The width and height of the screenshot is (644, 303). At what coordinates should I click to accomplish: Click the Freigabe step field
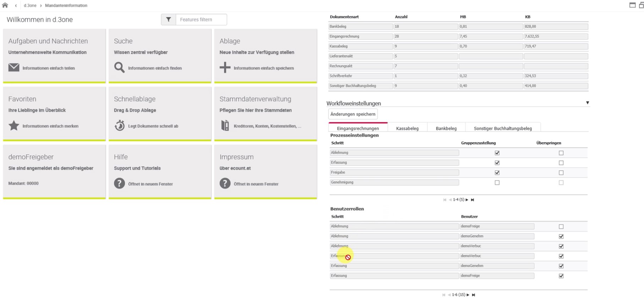coord(394,172)
